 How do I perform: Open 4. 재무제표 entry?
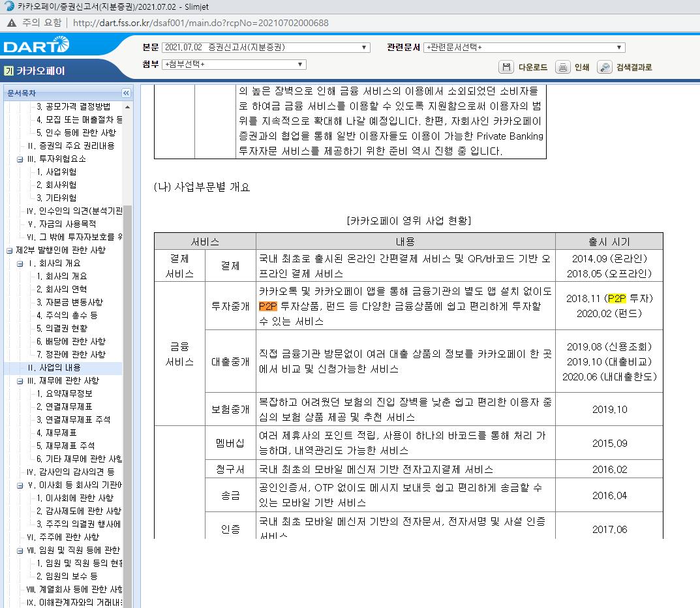pyautogui.click(x=56, y=433)
